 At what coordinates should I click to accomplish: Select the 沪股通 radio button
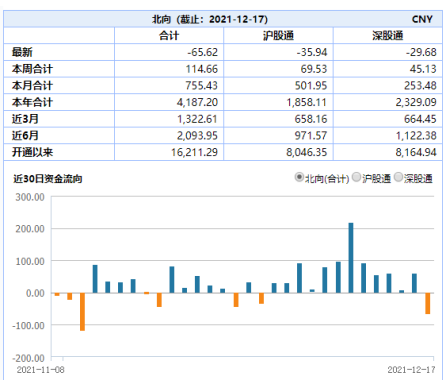click(356, 178)
